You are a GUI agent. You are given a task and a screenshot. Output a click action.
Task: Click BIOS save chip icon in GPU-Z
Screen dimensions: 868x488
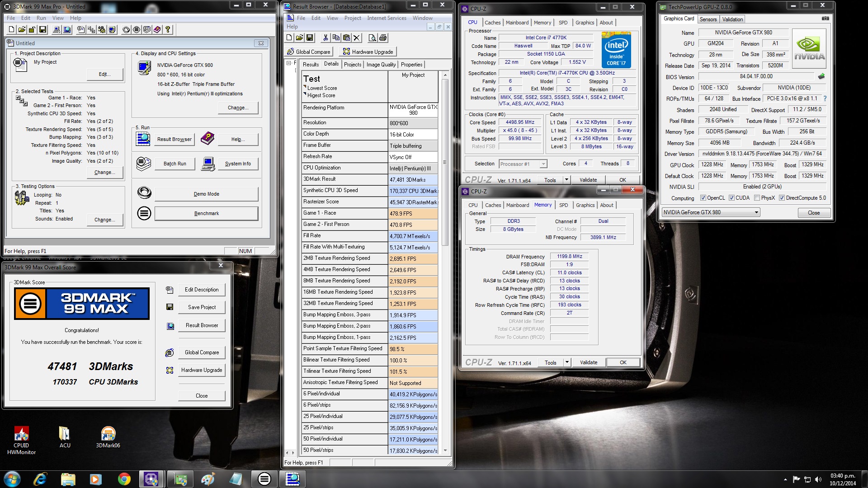point(821,76)
